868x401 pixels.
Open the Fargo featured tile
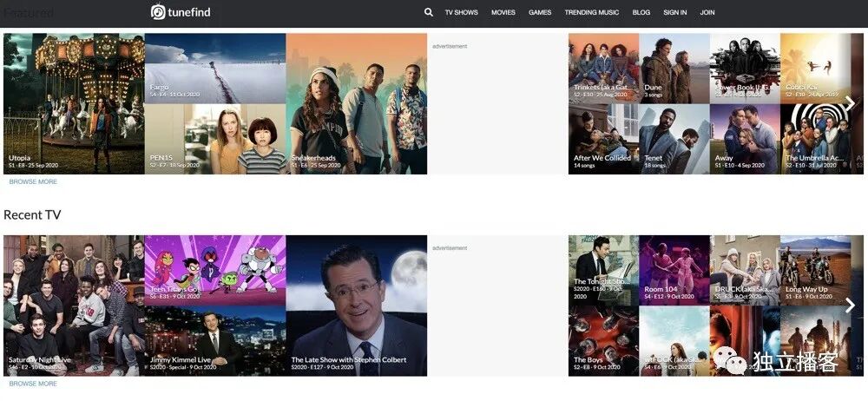click(215, 68)
